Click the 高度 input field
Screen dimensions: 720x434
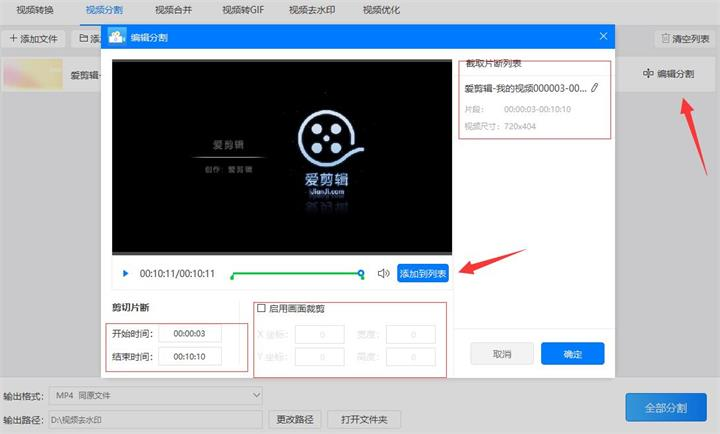(x=411, y=357)
